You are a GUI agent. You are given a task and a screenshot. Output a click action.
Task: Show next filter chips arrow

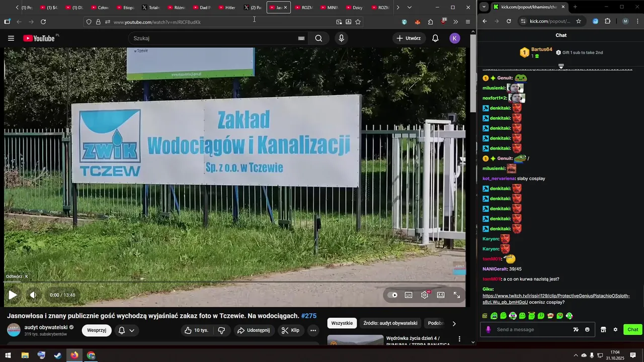pos(454,323)
